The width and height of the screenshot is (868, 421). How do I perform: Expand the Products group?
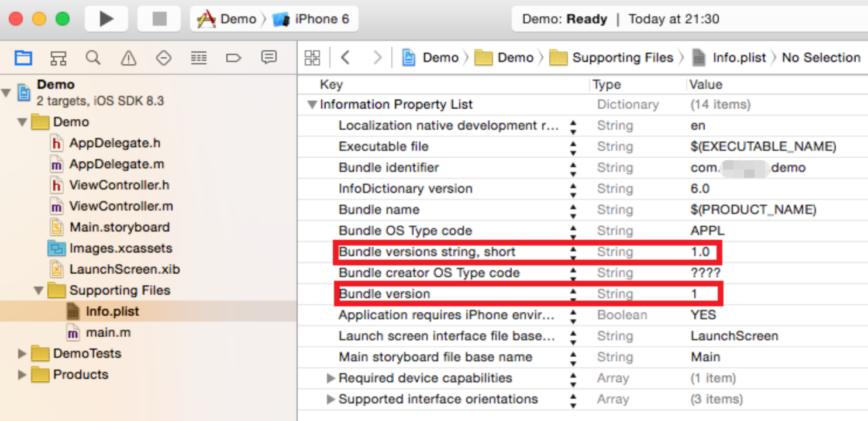(22, 375)
